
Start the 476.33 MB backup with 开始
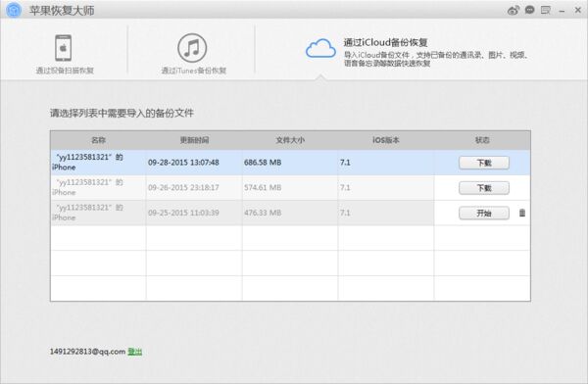(x=484, y=213)
